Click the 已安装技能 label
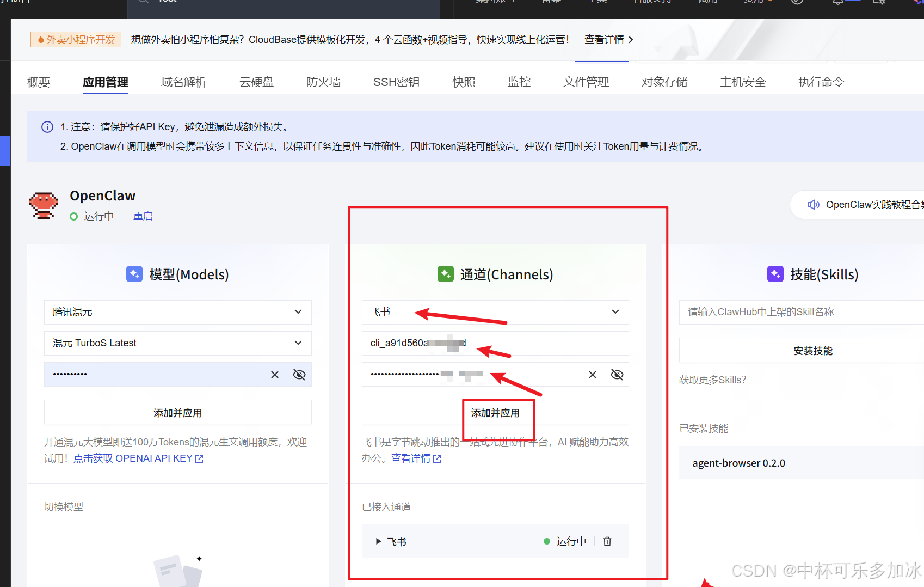Viewport: 924px width, 587px height. tap(704, 429)
